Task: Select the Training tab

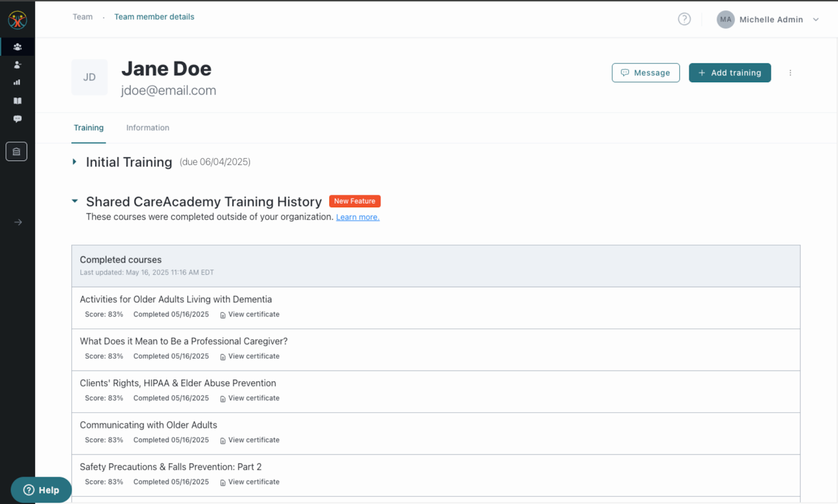Action: pos(89,128)
